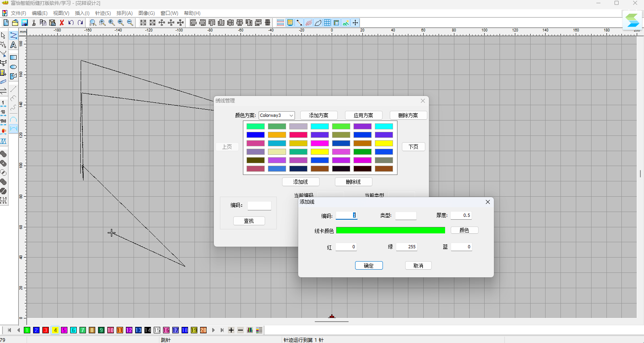Click the 蓝 value field

pos(461,247)
